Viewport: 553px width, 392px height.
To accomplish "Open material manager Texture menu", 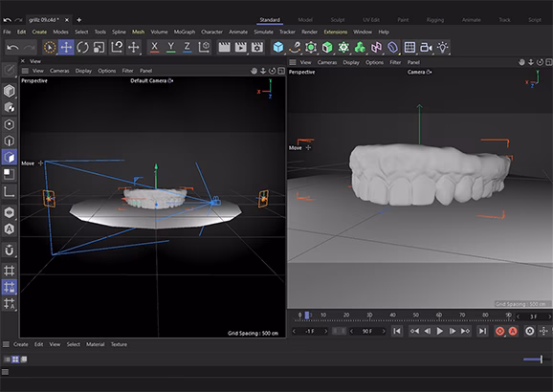I will [x=119, y=344].
